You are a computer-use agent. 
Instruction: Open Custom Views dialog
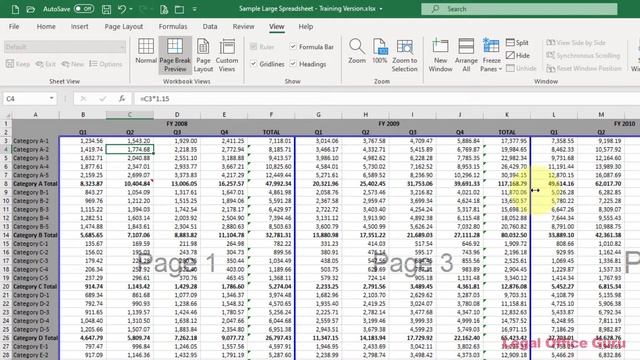coord(227,55)
